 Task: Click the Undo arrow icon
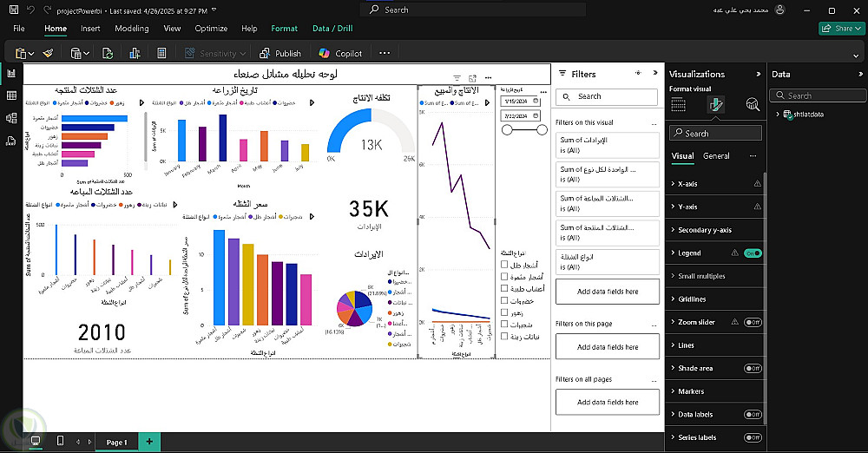click(x=31, y=10)
